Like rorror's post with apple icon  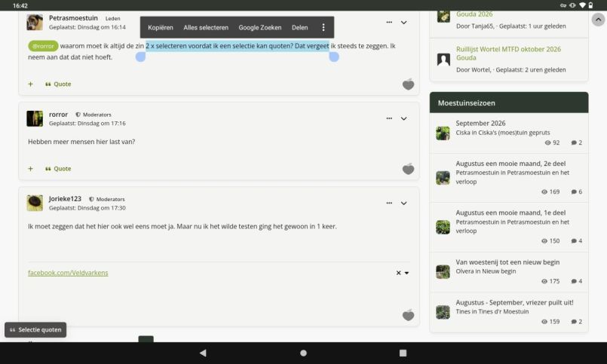(408, 169)
